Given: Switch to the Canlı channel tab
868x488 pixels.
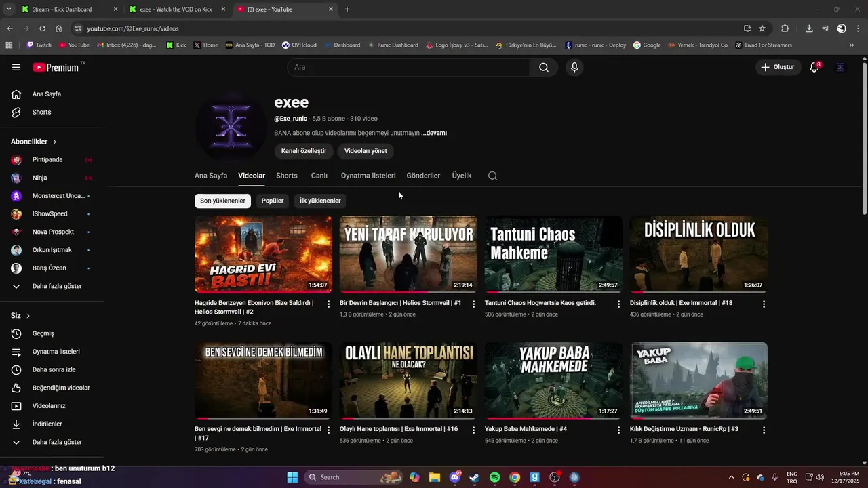Looking at the screenshot, I should [x=319, y=176].
